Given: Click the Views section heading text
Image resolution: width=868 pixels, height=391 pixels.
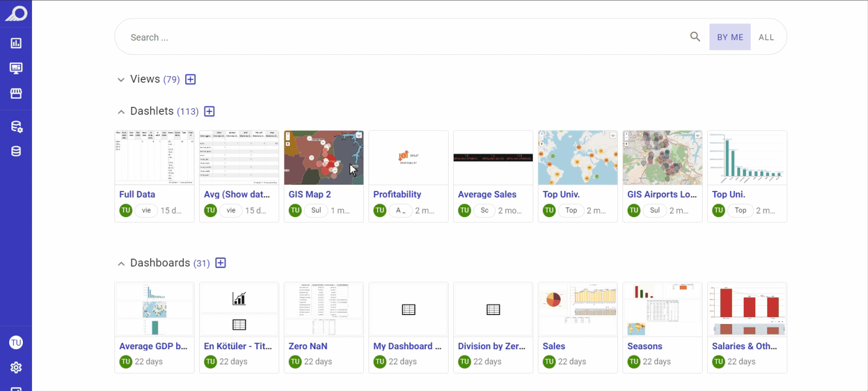Looking at the screenshot, I should click(x=145, y=79).
